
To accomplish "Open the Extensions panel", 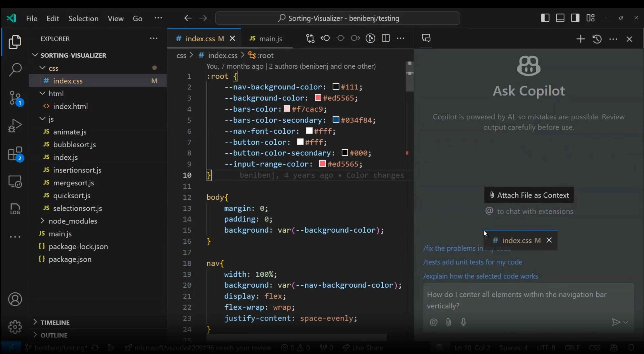I will (15, 154).
